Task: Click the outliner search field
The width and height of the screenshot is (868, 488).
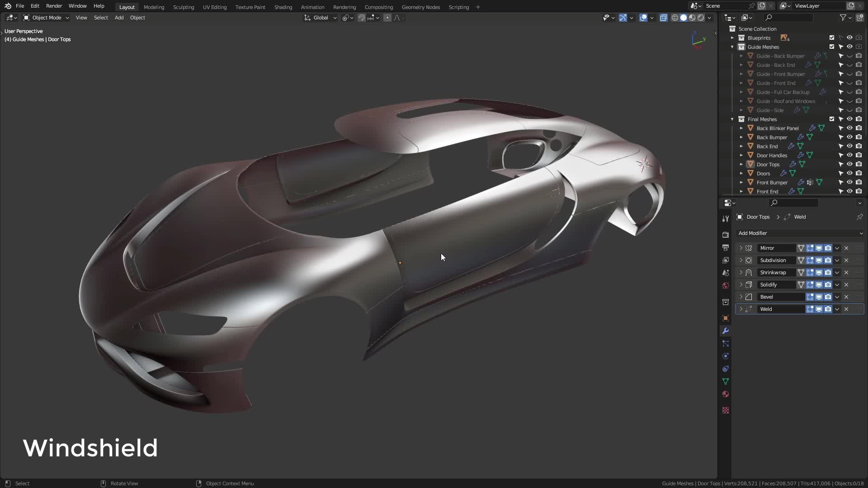Action: click(788, 18)
